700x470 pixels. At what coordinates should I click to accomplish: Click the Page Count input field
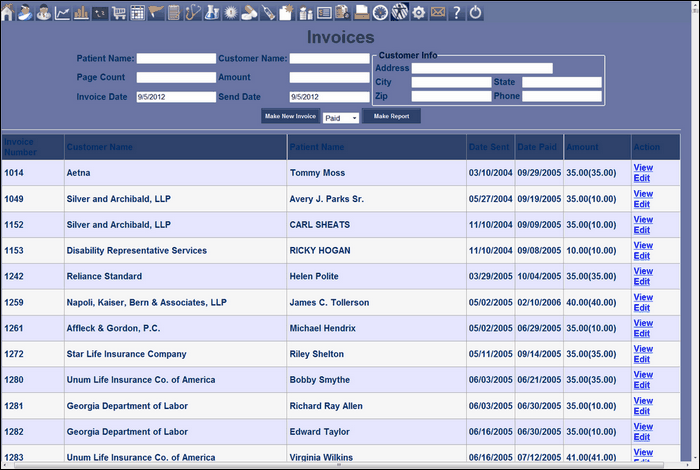point(176,77)
